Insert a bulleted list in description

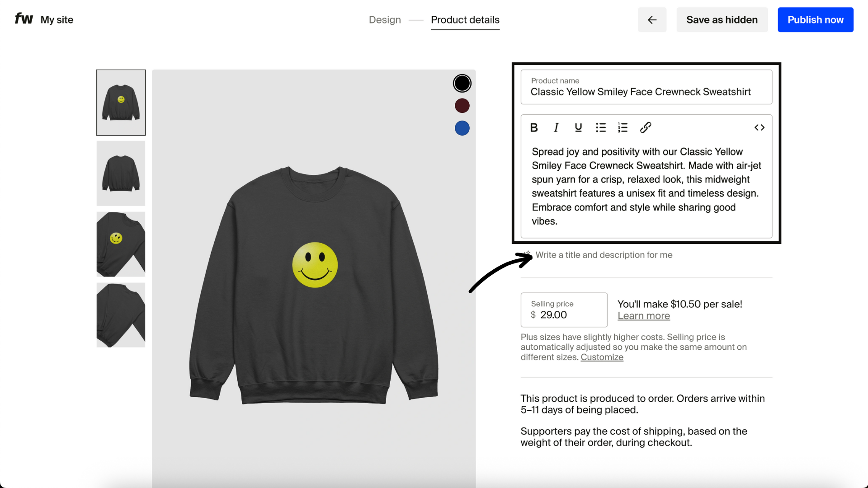601,128
